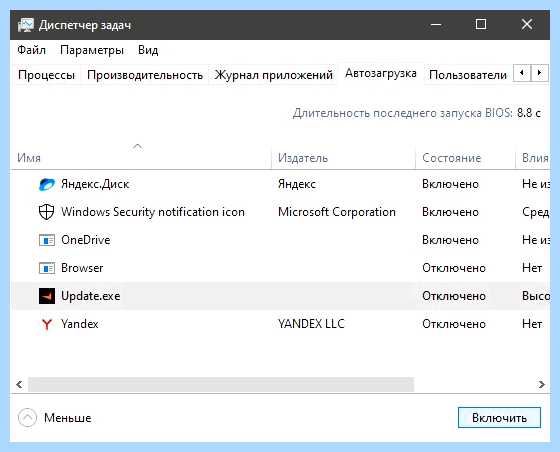The height and width of the screenshot is (452, 560).
Task: Click the horizontal scrollbar right arrow
Action: coord(541,385)
